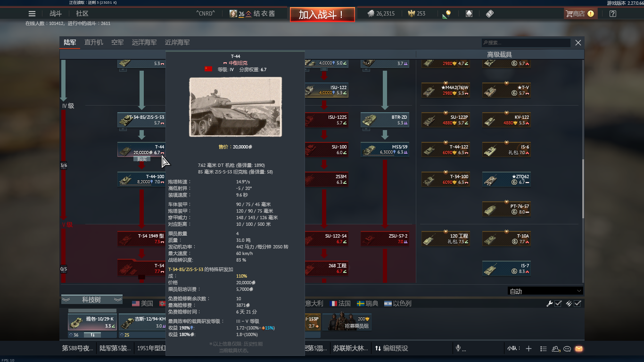
Task: Click the 购买 button under T-44
Action: 142,159
